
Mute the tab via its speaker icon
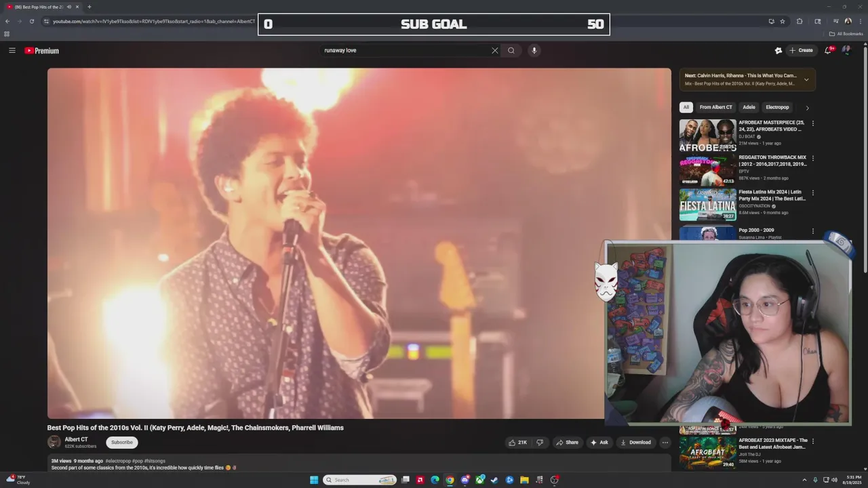[x=68, y=7]
